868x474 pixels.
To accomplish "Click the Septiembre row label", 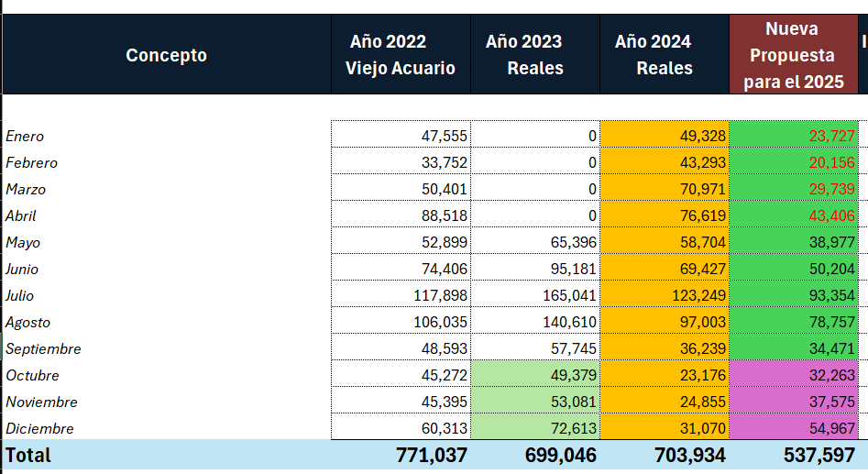I will click(x=44, y=349).
